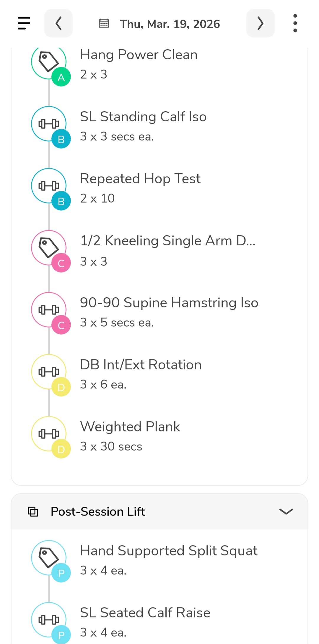This screenshot has height=644, width=319.
Task: Open the hamburger navigation menu
Action: [24, 23]
